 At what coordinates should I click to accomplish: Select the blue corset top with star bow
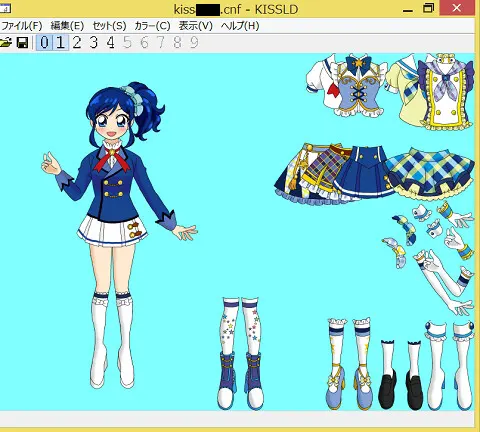pyautogui.click(x=348, y=86)
